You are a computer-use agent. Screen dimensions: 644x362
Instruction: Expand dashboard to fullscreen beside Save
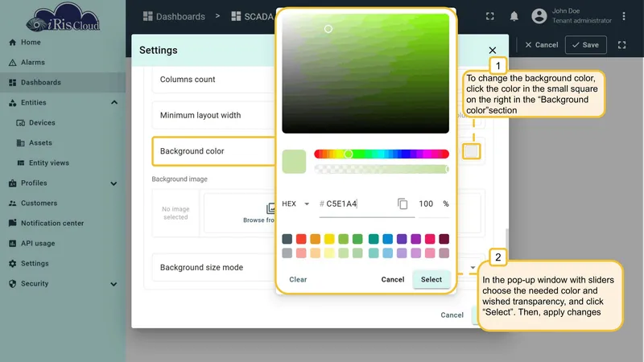coord(621,45)
